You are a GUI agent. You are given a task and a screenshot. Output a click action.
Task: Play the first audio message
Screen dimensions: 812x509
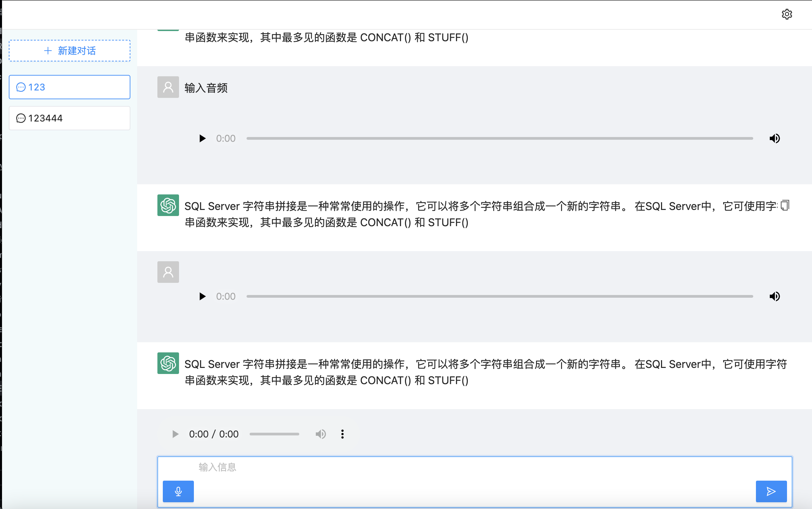click(202, 138)
